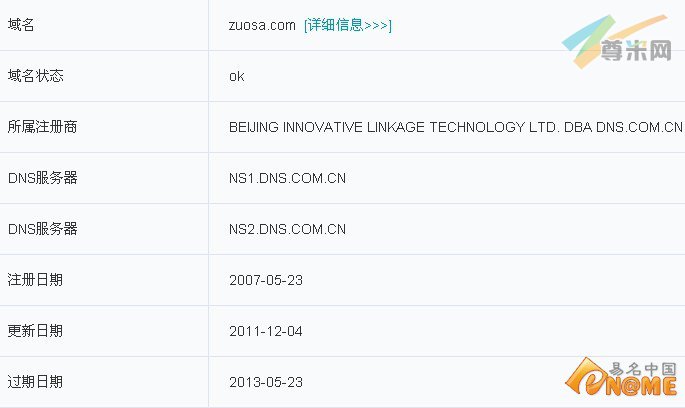
Task: Click the NS2.DNS.COM.CN server value
Action: 287,229
